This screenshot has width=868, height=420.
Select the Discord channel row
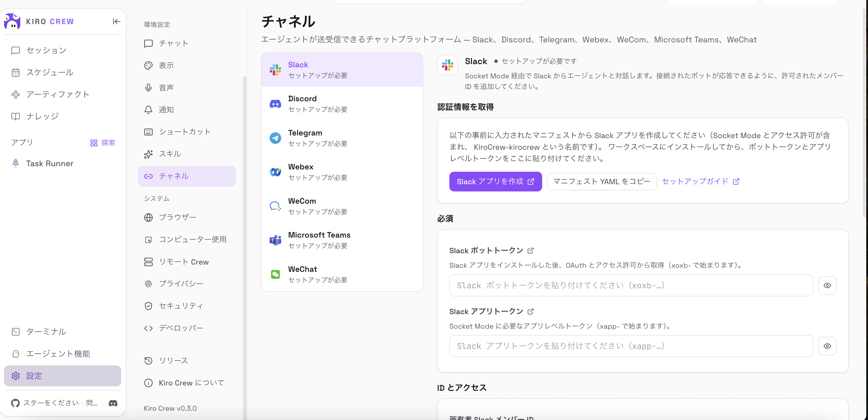(342, 104)
